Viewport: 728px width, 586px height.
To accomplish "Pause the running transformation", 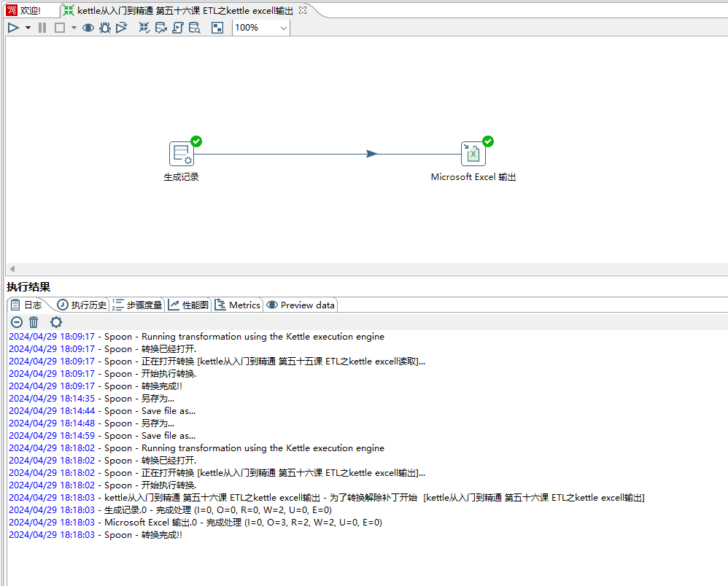I will tap(42, 28).
